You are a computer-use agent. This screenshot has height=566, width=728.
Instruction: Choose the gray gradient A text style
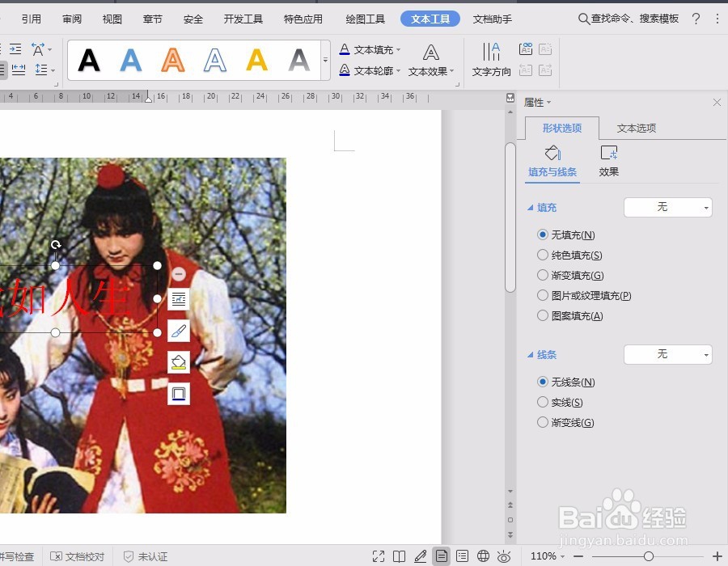click(299, 61)
